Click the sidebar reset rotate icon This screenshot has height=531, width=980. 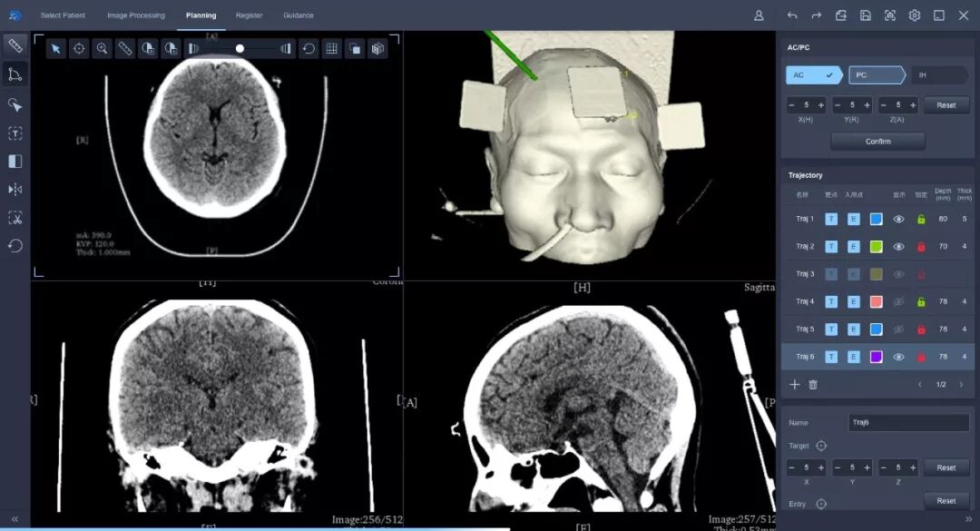[15, 246]
